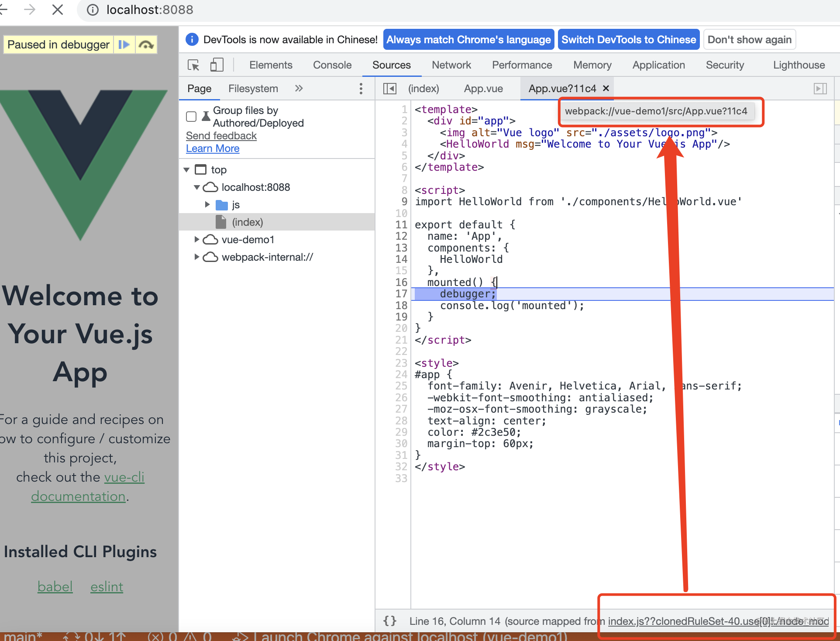Open the Learn More link
840x641 pixels.
coord(213,148)
